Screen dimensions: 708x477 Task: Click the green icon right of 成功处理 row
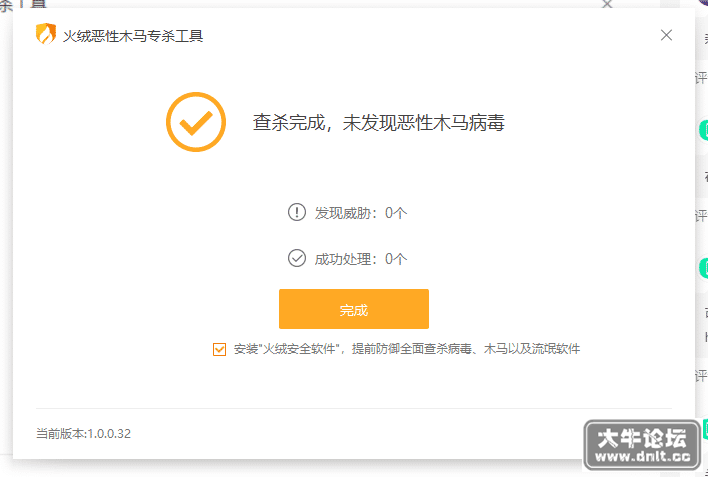tap(703, 267)
